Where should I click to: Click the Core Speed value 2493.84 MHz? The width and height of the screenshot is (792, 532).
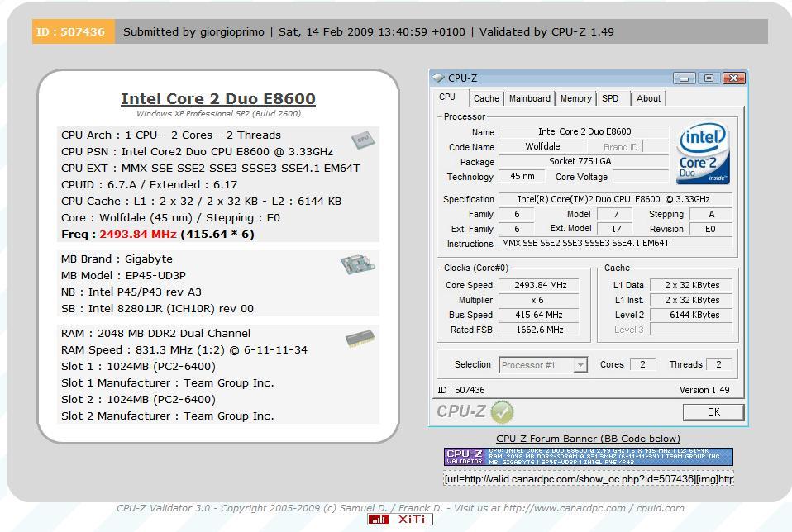[540, 285]
